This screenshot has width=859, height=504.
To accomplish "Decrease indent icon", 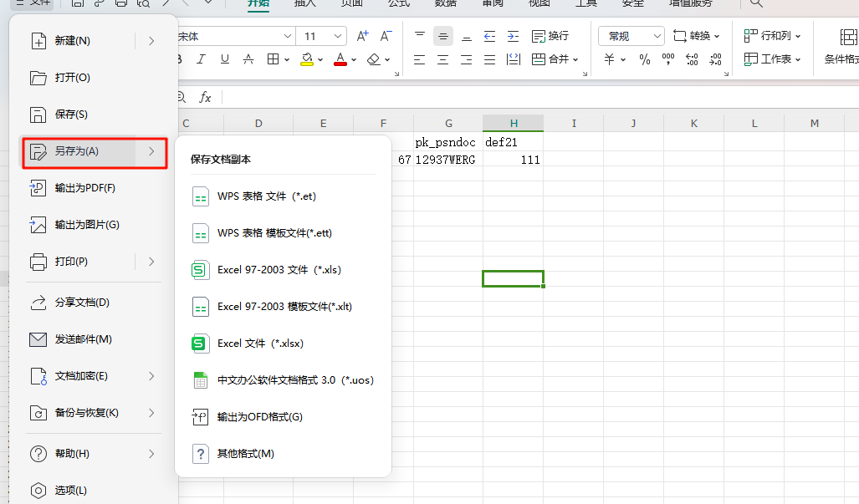I will 490,36.
